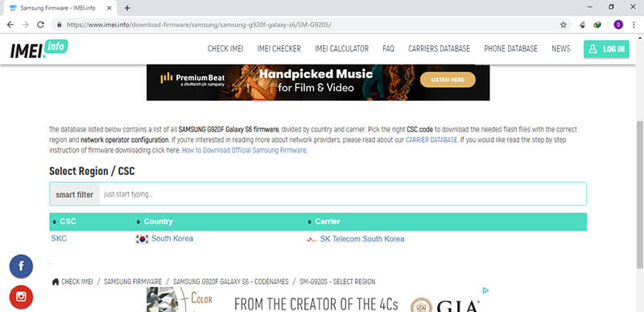Click the smart filter label
The image size is (644, 312).
tap(74, 194)
